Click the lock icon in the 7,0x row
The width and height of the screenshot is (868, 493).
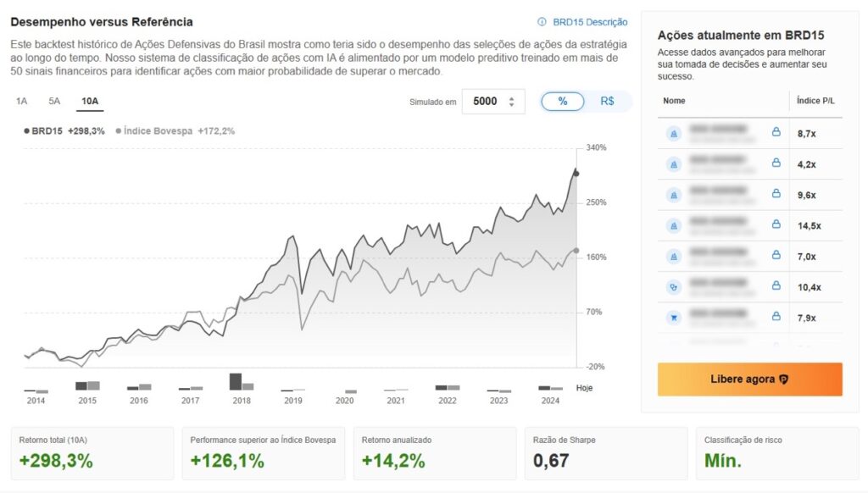(x=776, y=254)
